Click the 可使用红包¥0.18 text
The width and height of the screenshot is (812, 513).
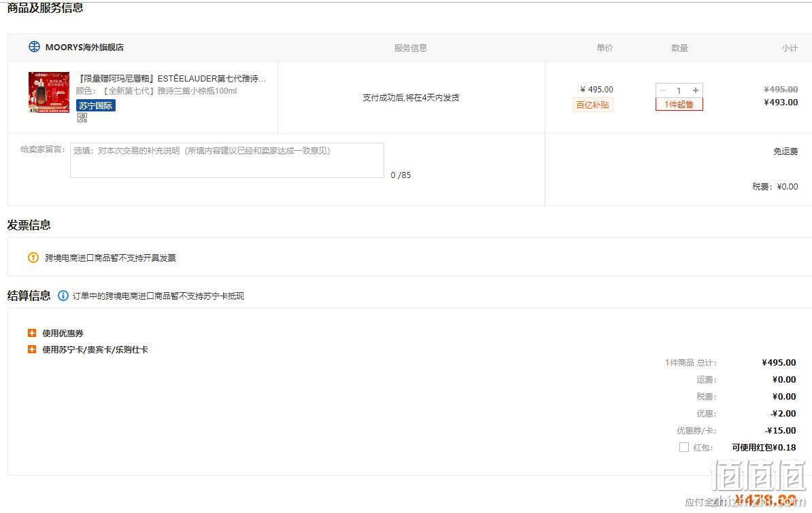pyautogui.click(x=764, y=447)
